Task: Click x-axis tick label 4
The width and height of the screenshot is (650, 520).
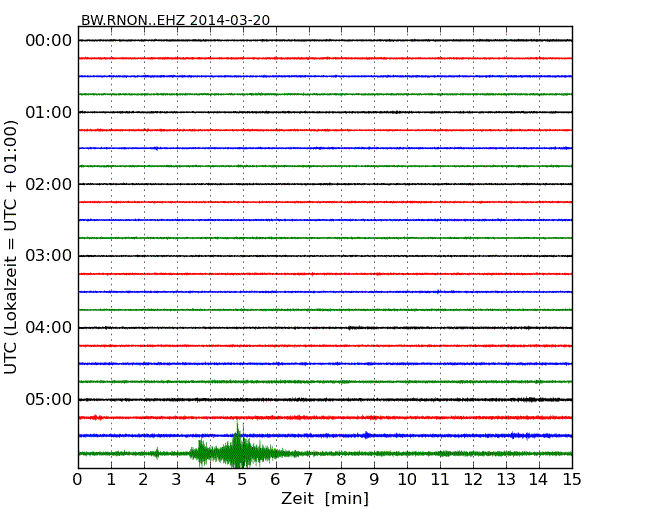Action: 210,480
